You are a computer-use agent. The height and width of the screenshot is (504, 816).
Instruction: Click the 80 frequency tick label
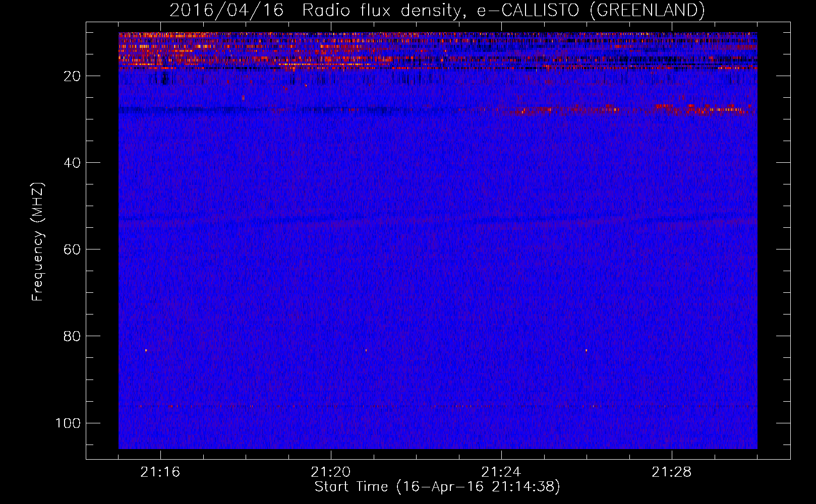click(x=72, y=336)
